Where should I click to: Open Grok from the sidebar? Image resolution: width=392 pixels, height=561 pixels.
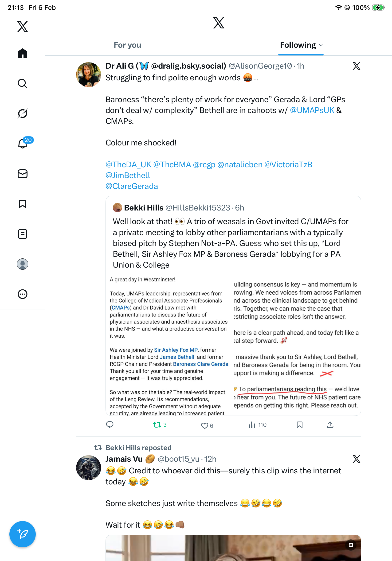pos(23,113)
